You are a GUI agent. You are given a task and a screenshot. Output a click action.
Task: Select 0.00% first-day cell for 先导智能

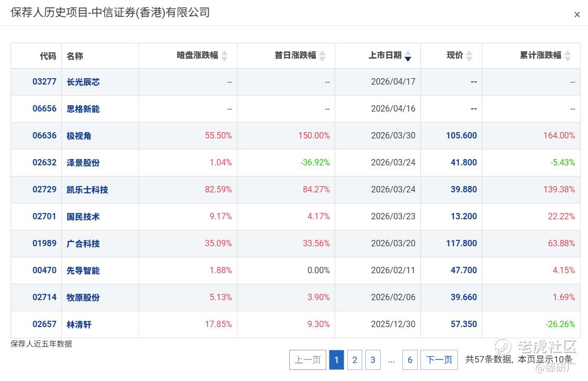pos(318,271)
